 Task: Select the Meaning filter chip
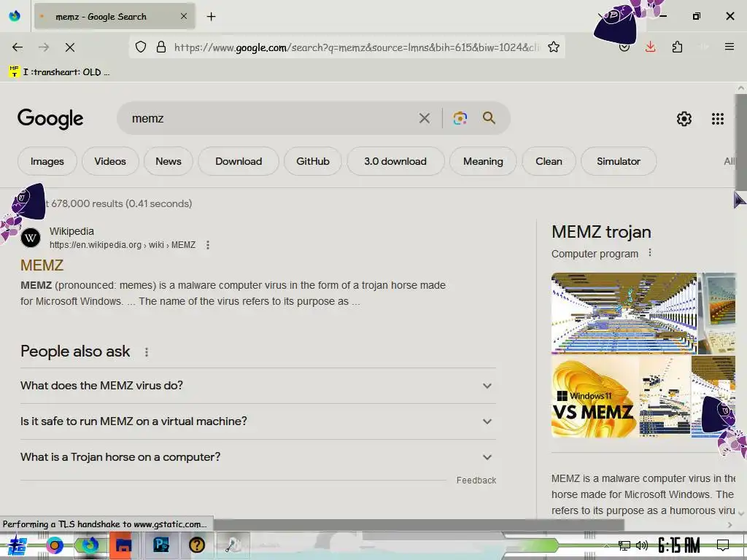(x=483, y=161)
